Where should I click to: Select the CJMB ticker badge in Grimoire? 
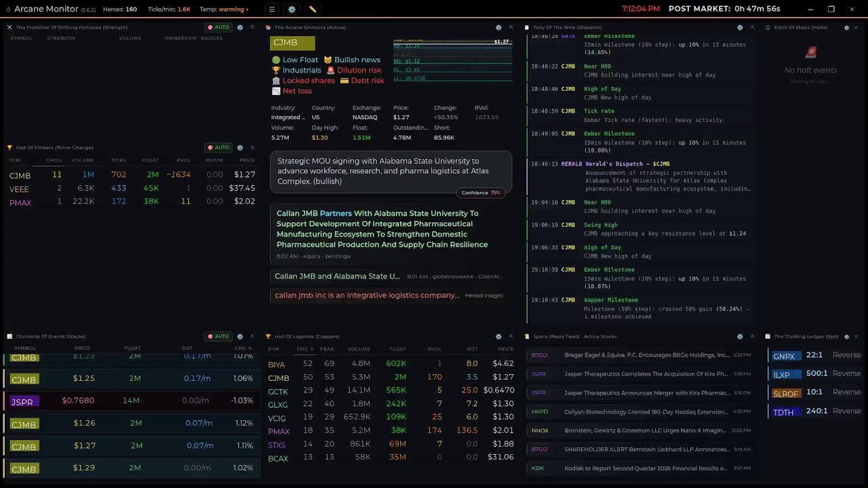click(x=292, y=43)
